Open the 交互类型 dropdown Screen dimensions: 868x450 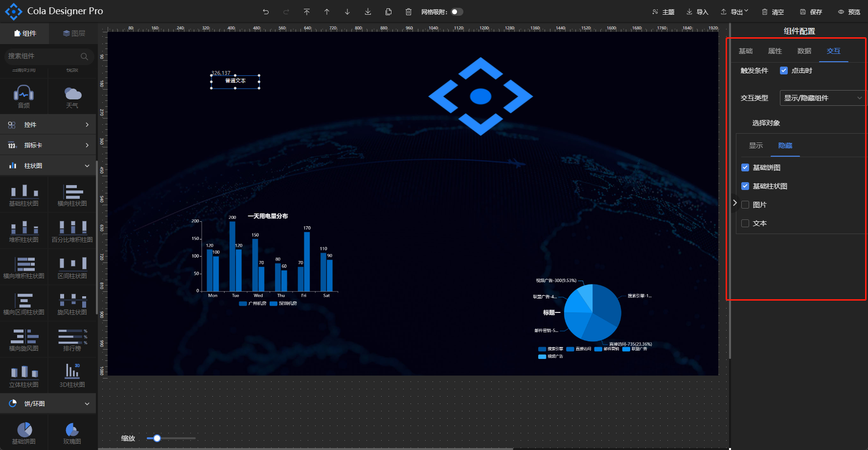[x=822, y=98]
